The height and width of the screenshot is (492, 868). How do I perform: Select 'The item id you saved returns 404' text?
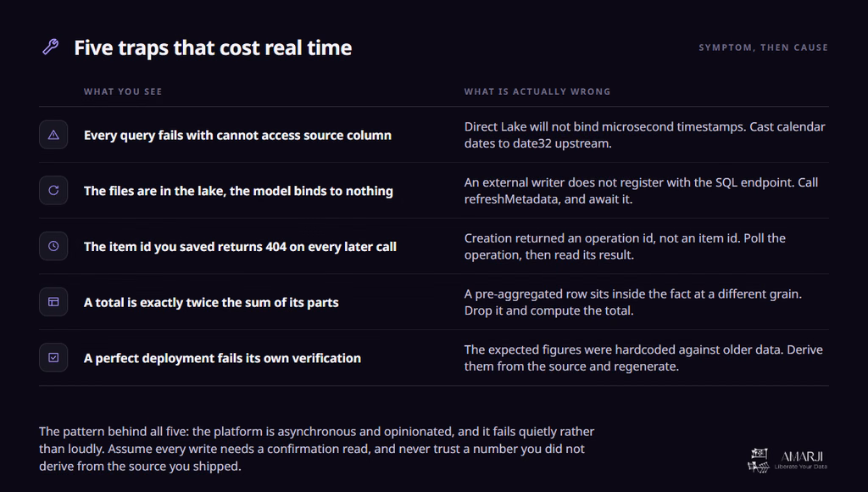(x=240, y=247)
